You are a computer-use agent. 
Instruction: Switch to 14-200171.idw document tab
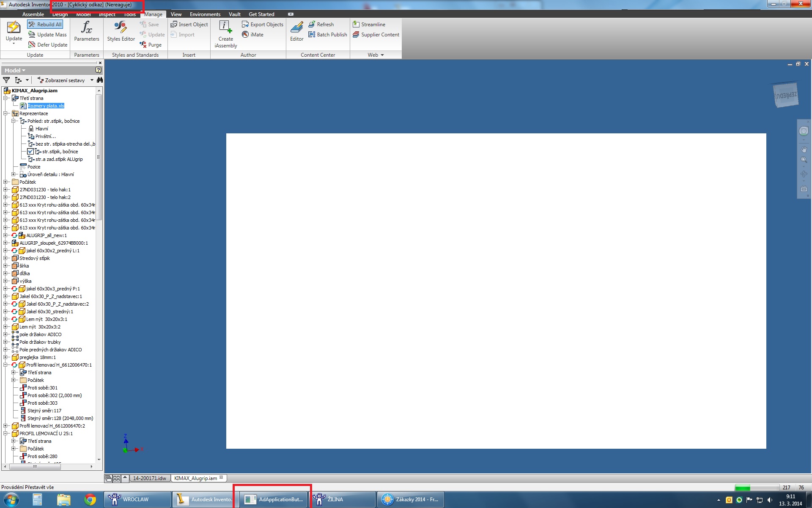click(x=149, y=478)
